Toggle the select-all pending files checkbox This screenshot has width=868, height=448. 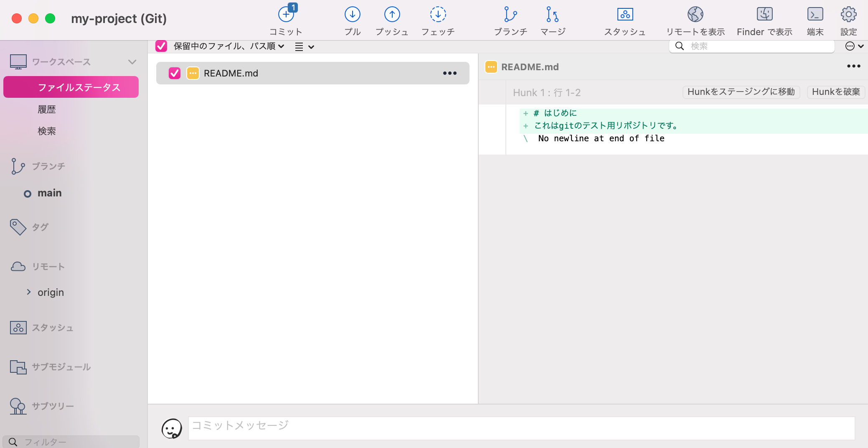click(x=162, y=46)
